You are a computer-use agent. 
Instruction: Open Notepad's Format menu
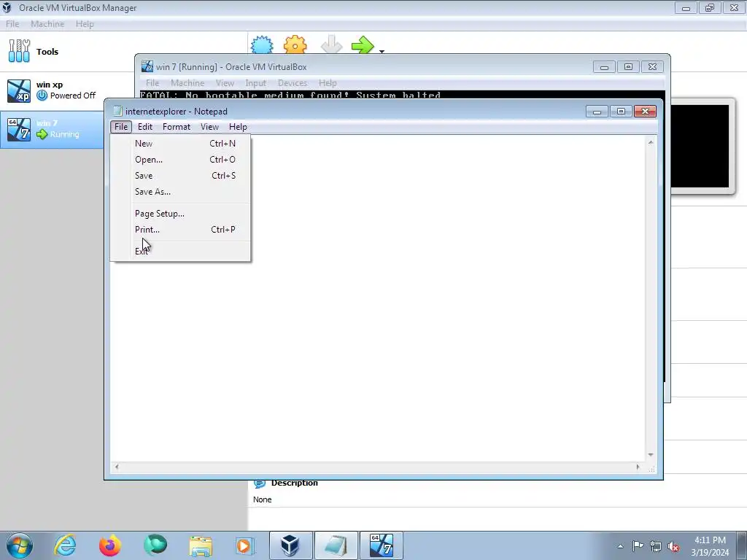point(177,127)
